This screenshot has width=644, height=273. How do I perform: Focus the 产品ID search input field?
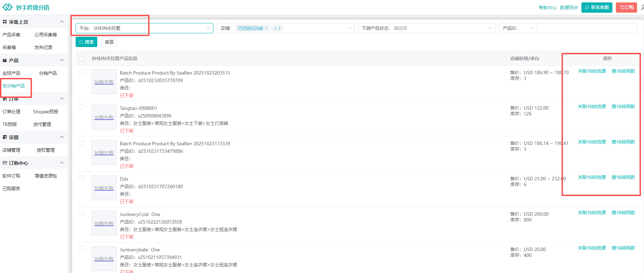coord(587,28)
